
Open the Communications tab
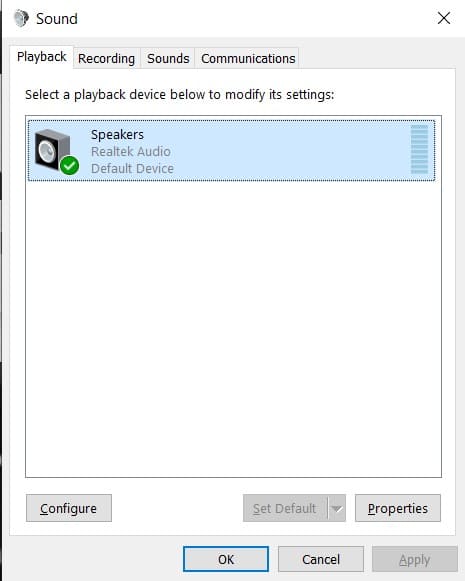coord(248,59)
